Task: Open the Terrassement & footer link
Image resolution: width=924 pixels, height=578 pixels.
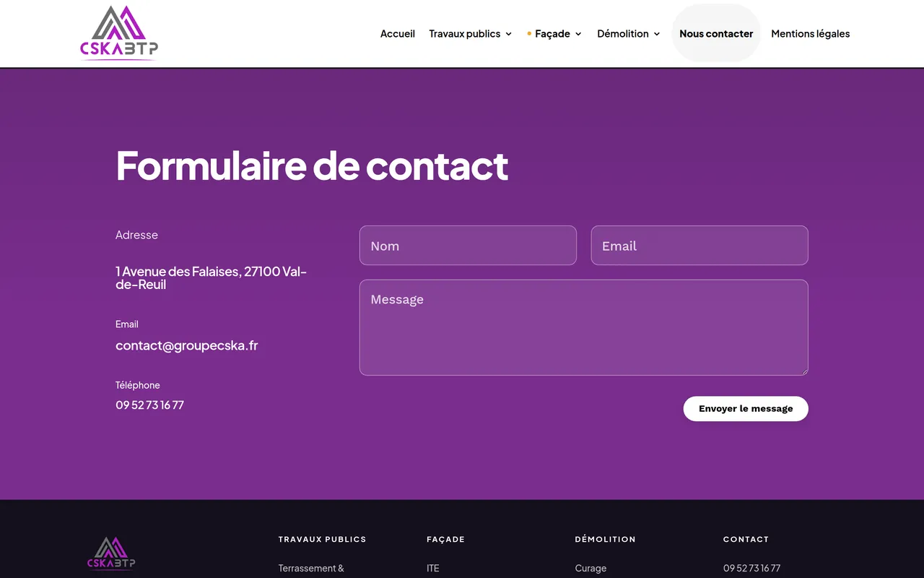Action: (x=311, y=569)
